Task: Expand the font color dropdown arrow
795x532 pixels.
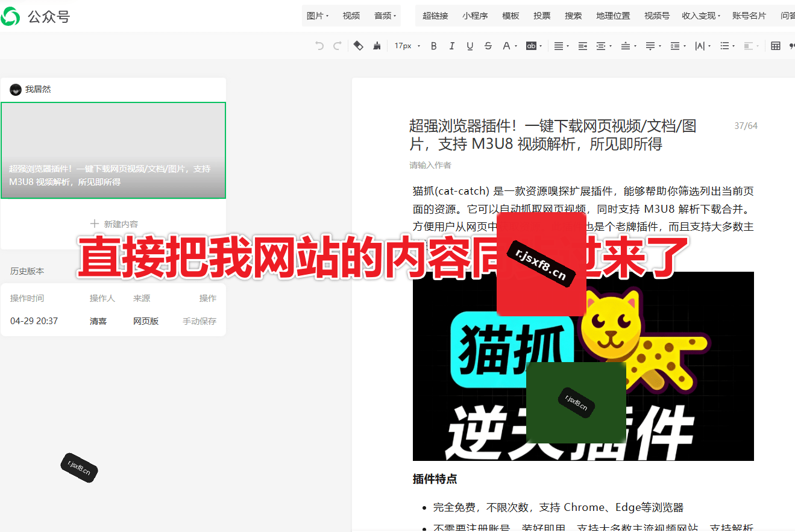Action: (x=517, y=46)
